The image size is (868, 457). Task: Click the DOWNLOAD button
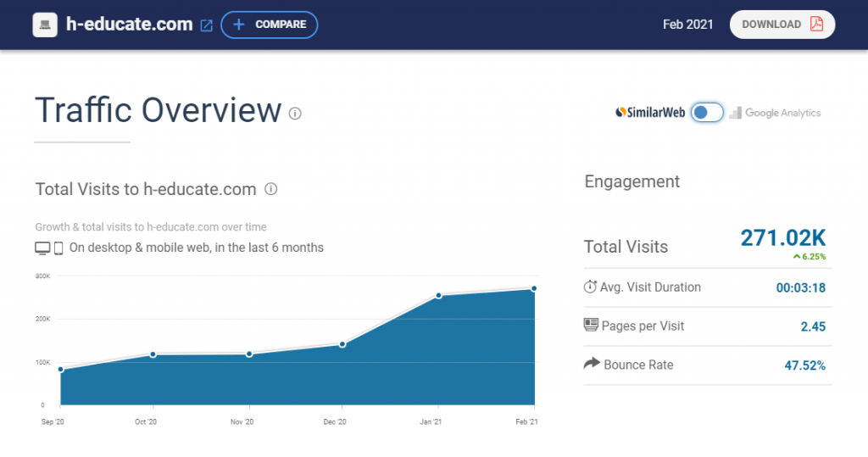coord(782,25)
